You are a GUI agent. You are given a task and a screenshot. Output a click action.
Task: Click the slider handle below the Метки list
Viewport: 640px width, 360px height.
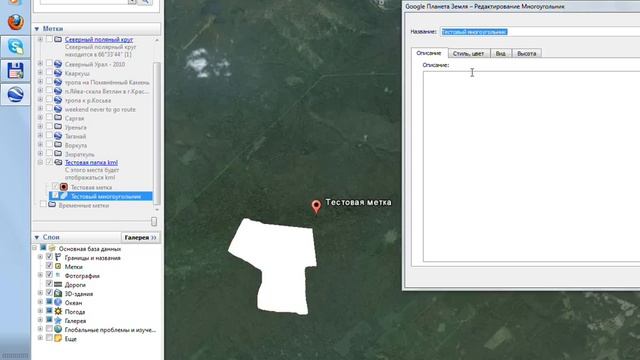click(x=154, y=221)
